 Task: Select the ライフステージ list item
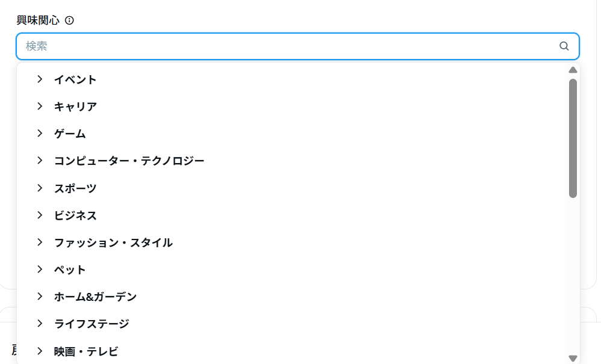pyautogui.click(x=92, y=324)
